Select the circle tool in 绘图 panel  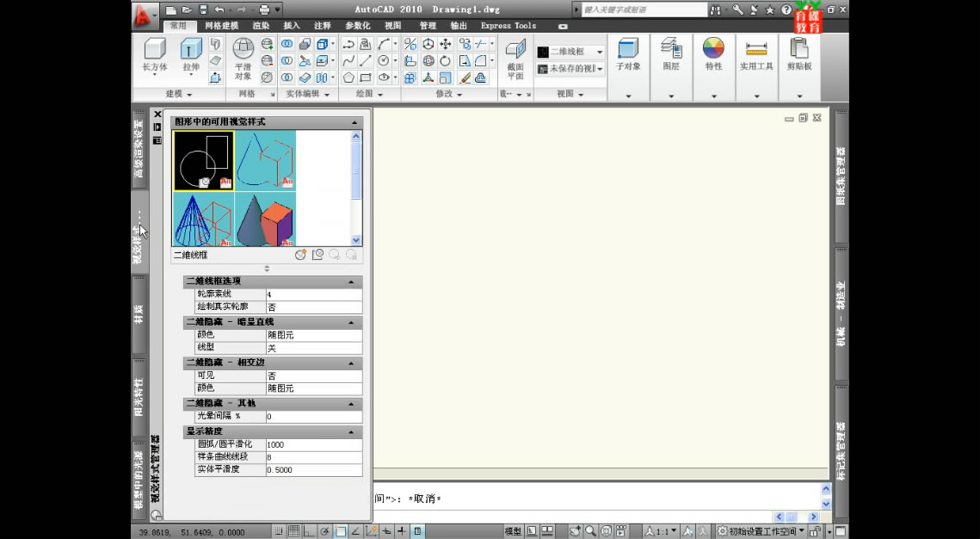tap(383, 60)
